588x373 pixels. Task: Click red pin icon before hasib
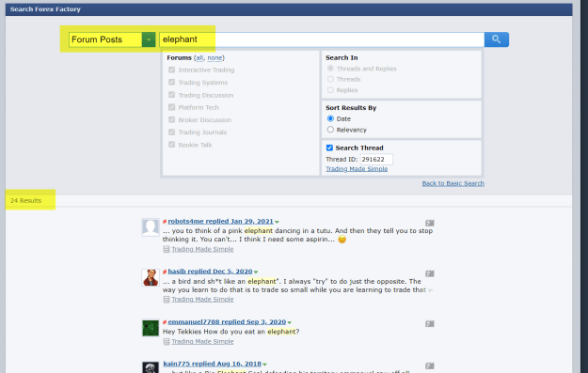pyautogui.click(x=165, y=272)
